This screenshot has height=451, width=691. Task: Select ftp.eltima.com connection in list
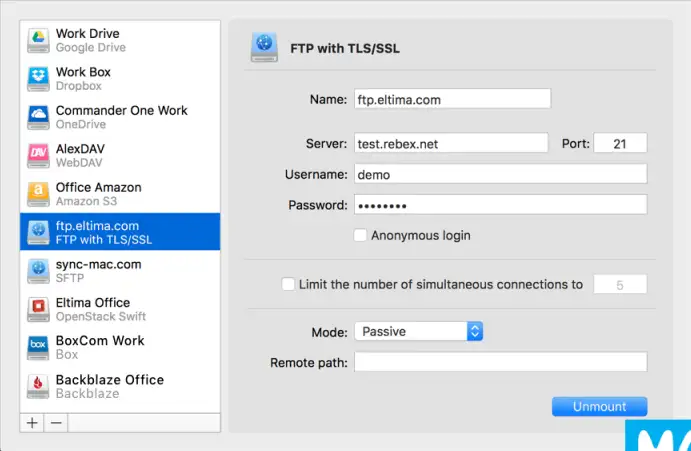(x=120, y=232)
